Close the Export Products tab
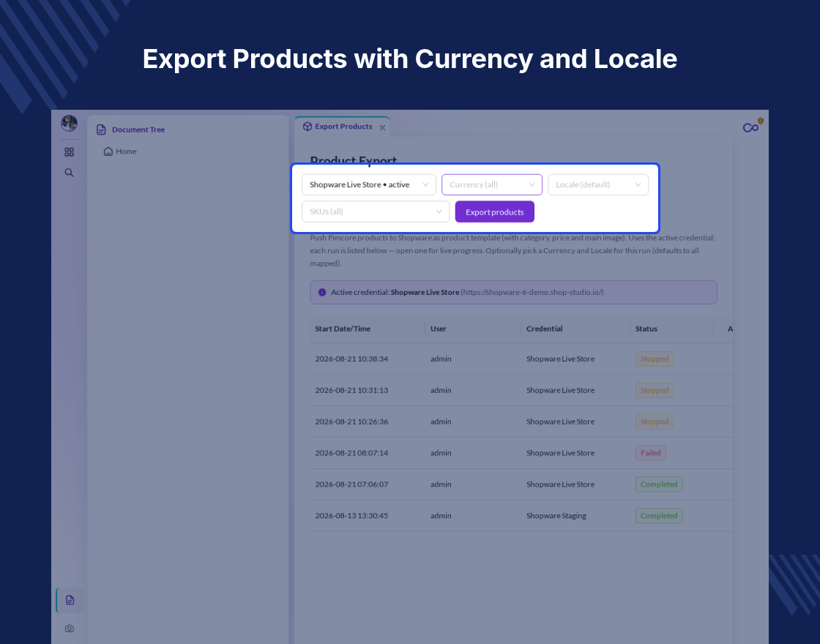The image size is (820, 644). [x=382, y=127]
